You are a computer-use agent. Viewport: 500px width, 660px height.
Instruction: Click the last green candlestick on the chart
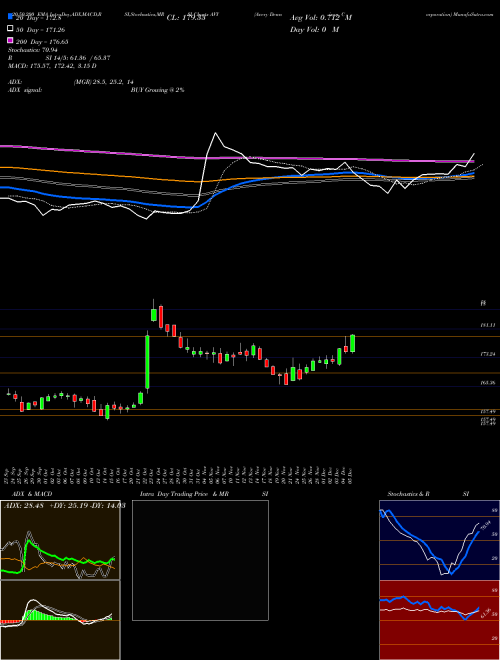(x=352, y=343)
